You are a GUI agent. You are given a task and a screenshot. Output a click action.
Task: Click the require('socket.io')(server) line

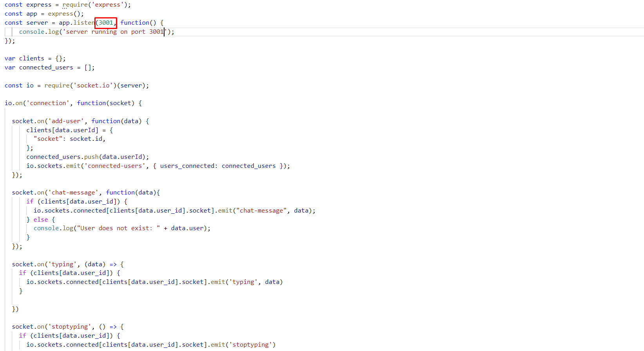(77, 85)
